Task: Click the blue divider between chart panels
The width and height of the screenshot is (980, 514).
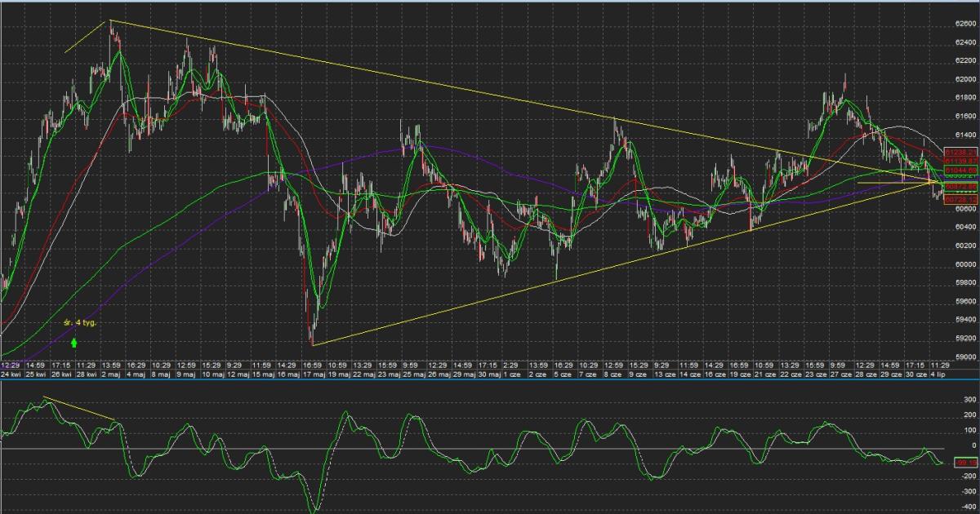Action: [490, 381]
